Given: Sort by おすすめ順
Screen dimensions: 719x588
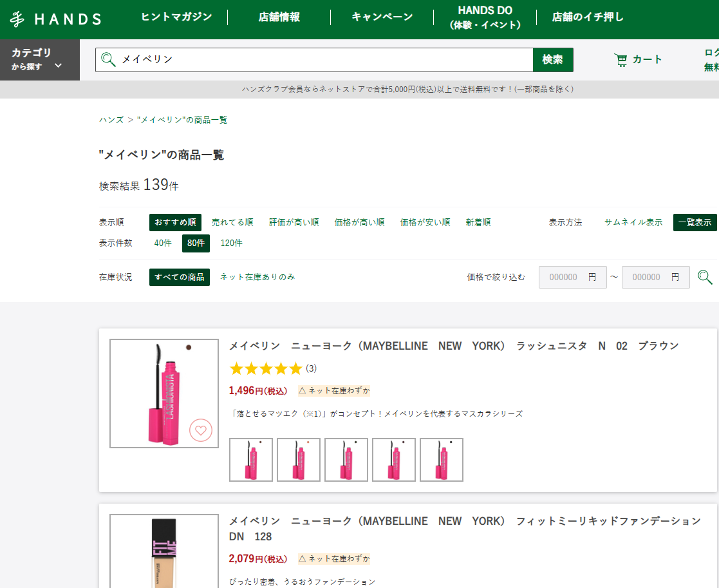Looking at the screenshot, I should [x=175, y=222].
